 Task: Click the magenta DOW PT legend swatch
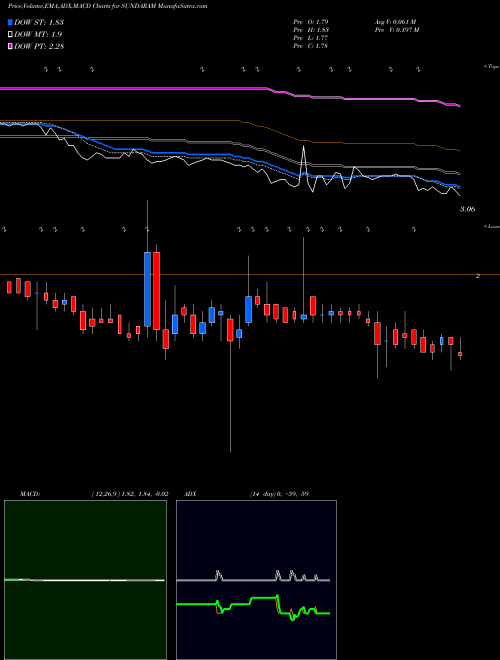[11, 46]
